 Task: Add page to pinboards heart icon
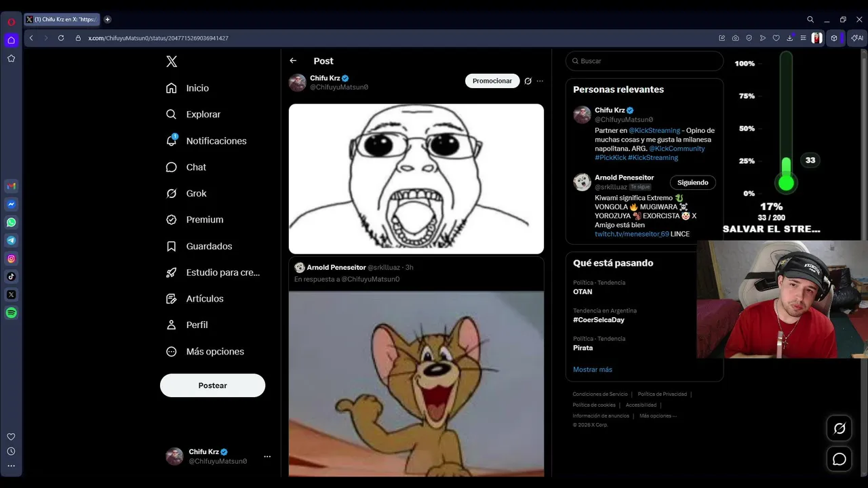click(776, 38)
